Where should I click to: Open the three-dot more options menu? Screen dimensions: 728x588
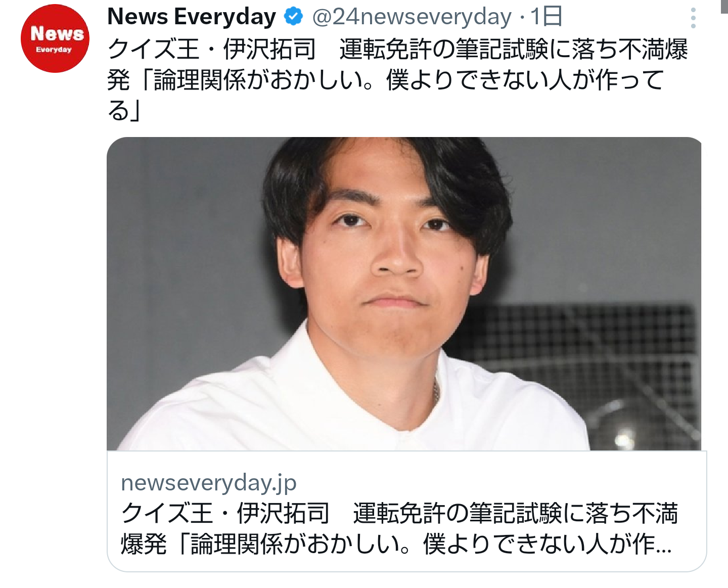(693, 18)
